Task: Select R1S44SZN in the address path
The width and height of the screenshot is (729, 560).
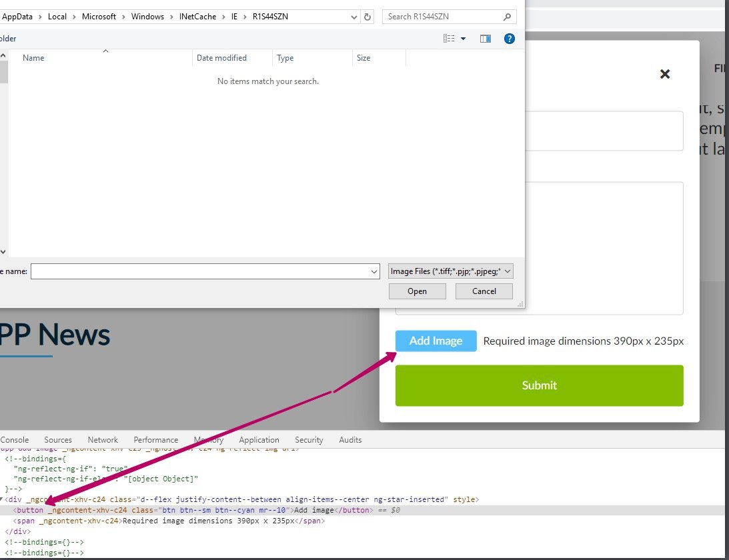Action: [x=270, y=17]
